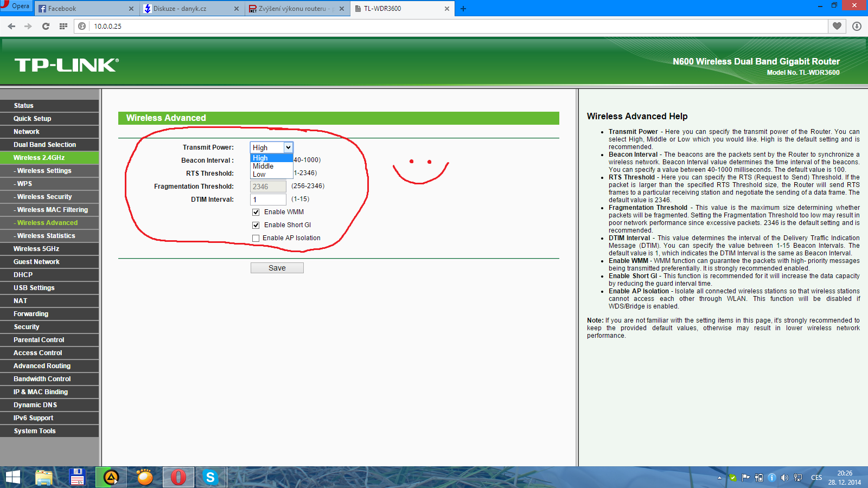Image resolution: width=868 pixels, height=488 pixels.
Task: Show hidden system tray icons
Action: coord(719,478)
